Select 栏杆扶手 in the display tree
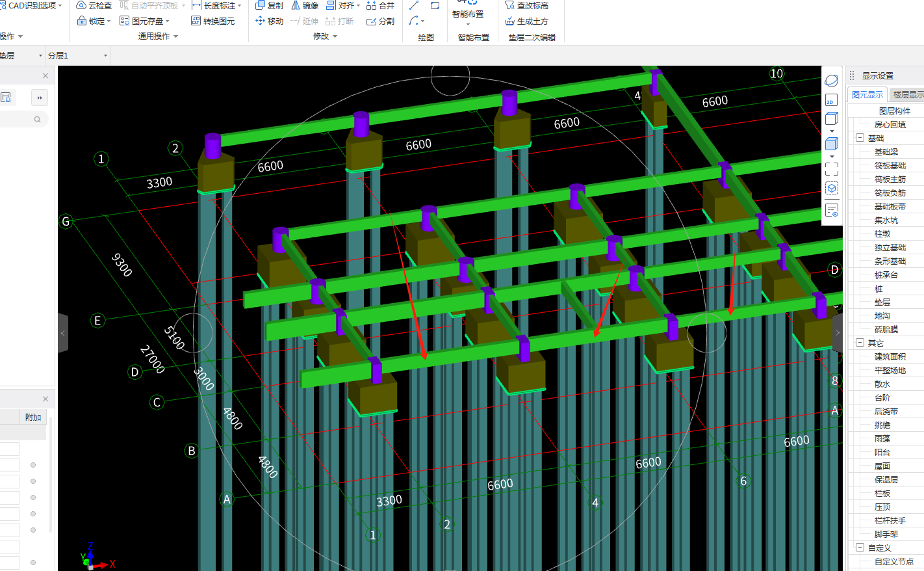Screen dimensions: 924x571 [x=890, y=520]
